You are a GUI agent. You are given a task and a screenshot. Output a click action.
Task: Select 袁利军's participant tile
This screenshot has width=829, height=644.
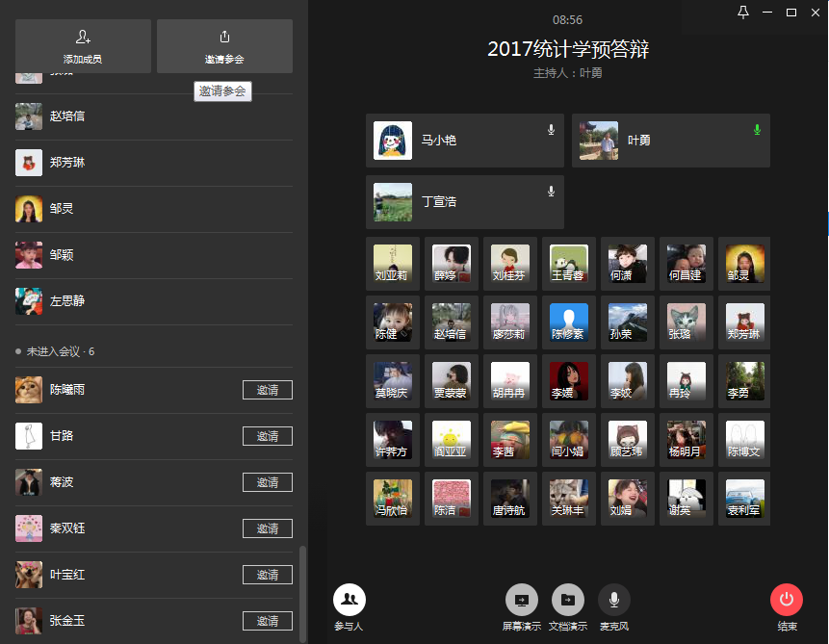745,498
